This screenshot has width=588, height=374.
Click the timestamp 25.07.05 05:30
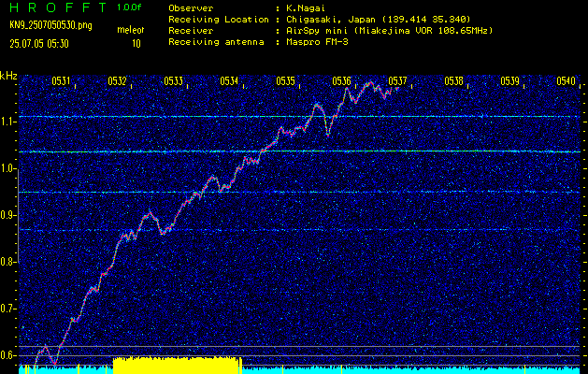click(39, 44)
